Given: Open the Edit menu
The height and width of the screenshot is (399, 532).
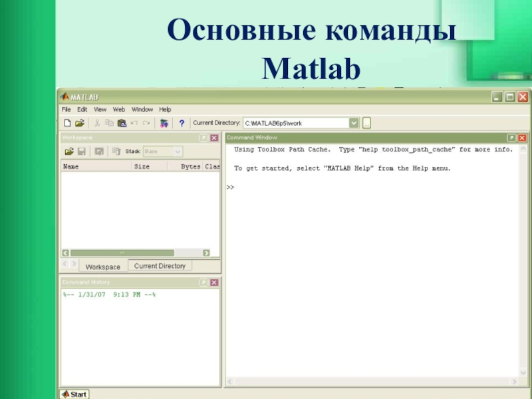Looking at the screenshot, I should click(82, 109).
